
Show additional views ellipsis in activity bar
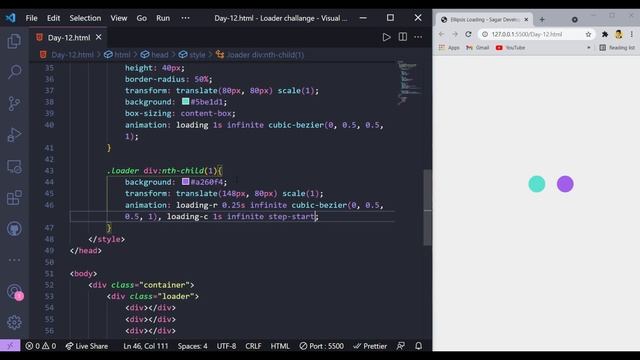14,260
